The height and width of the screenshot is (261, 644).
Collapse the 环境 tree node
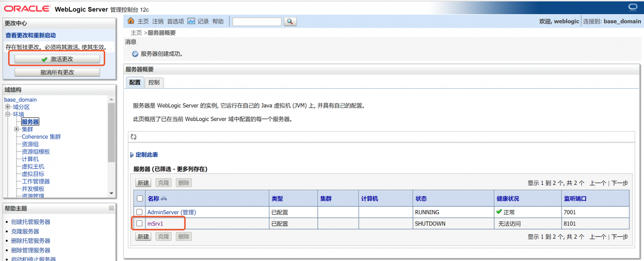click(x=8, y=114)
